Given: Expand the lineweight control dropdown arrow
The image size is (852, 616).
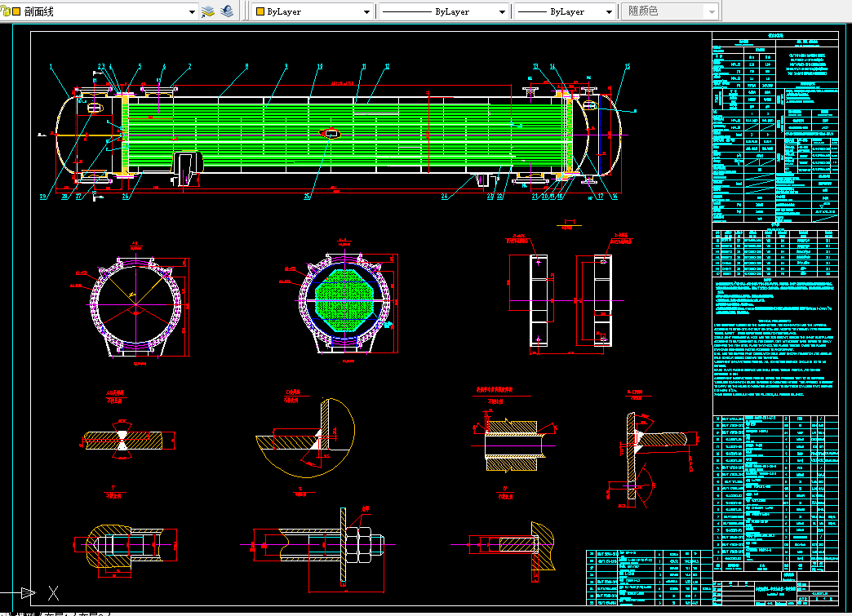Looking at the screenshot, I should coord(609,11).
